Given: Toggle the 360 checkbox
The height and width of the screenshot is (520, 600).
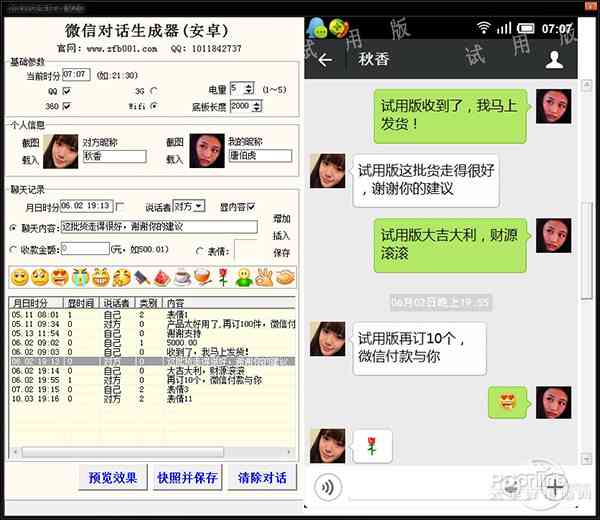Looking at the screenshot, I should click(67, 106).
